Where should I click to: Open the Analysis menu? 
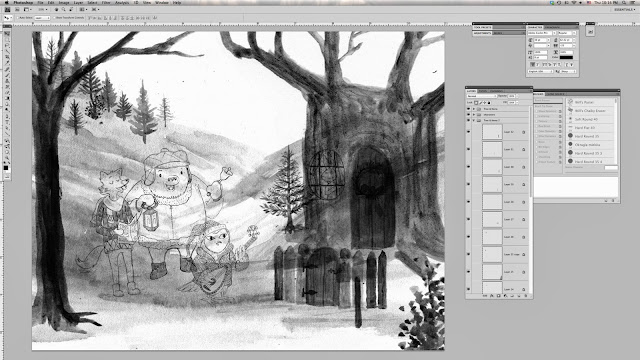click(122, 2)
